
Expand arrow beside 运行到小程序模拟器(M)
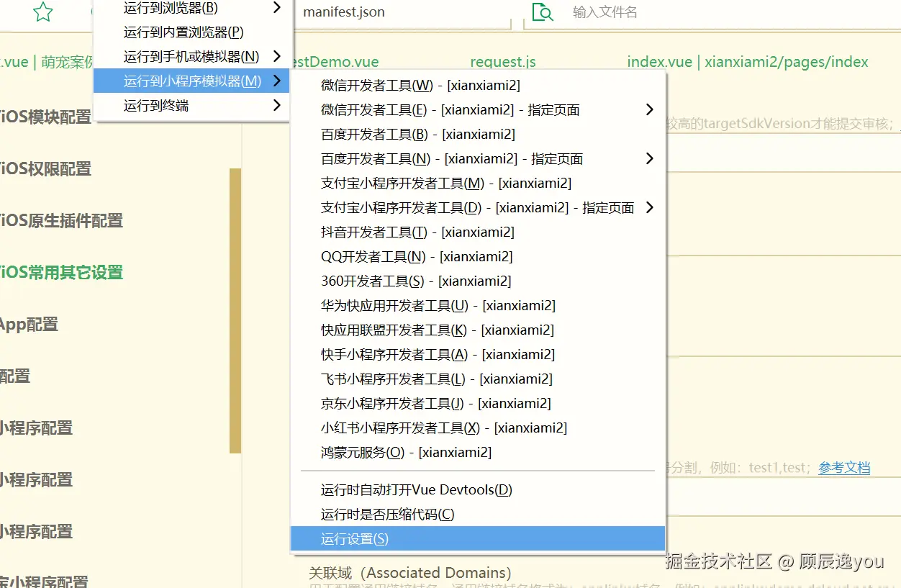(277, 81)
